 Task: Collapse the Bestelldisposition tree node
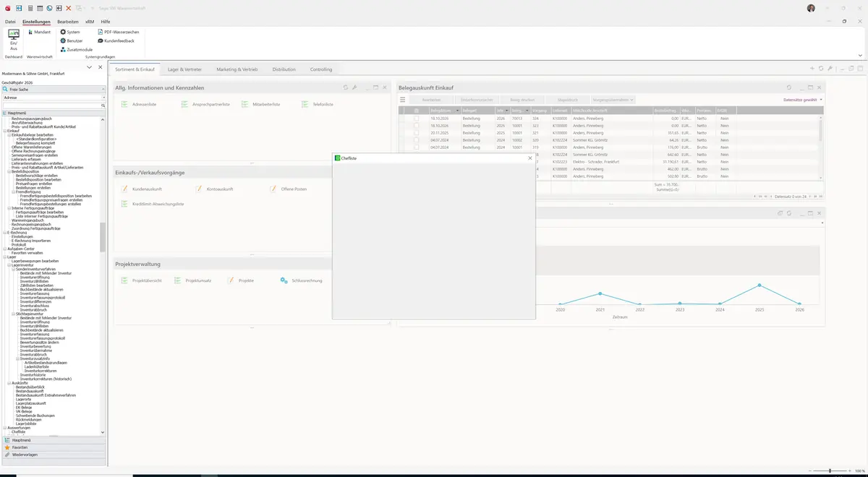point(9,171)
